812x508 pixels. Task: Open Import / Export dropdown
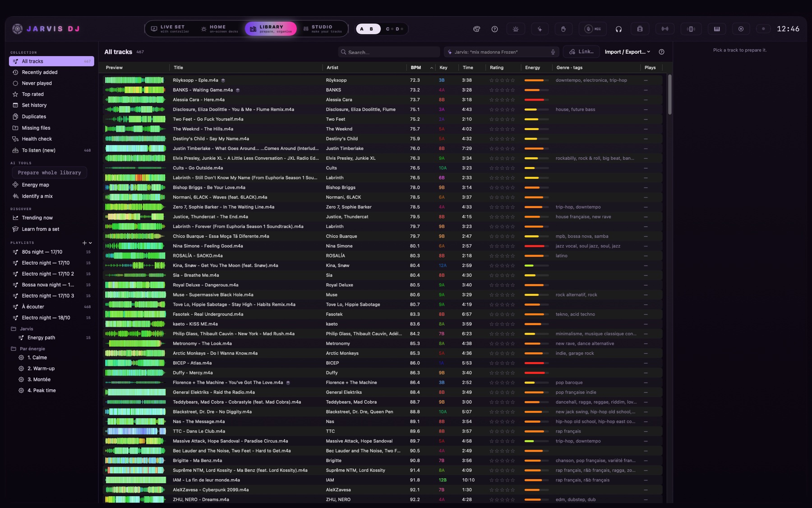627,52
